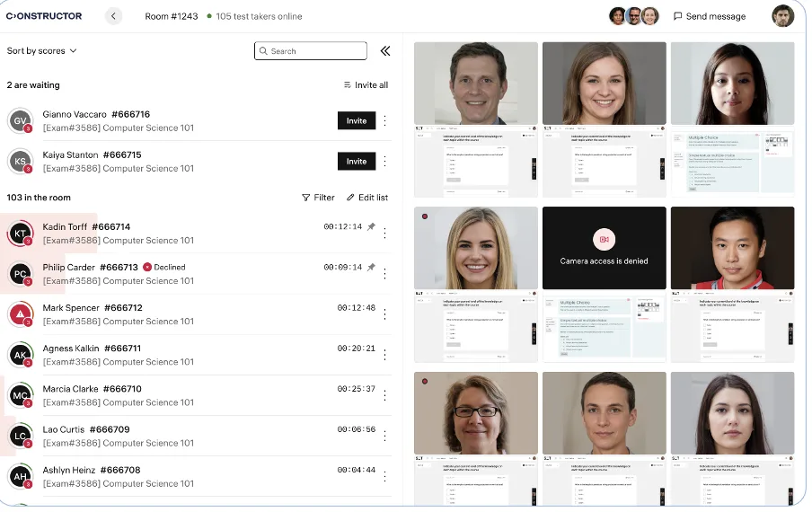Screen dimensions: 812x512
Task: Select the smiling blonde woman's video thumbnail
Action: click(476, 248)
